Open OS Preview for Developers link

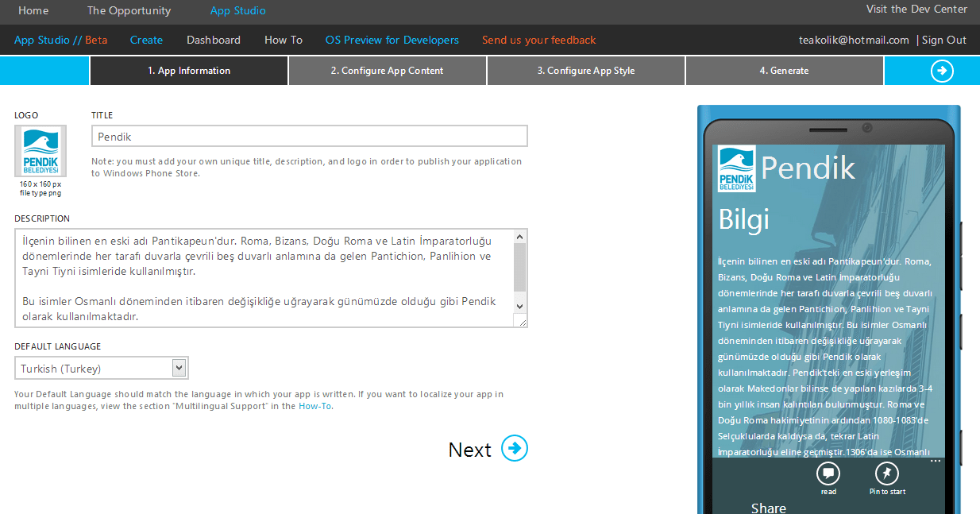(x=392, y=40)
